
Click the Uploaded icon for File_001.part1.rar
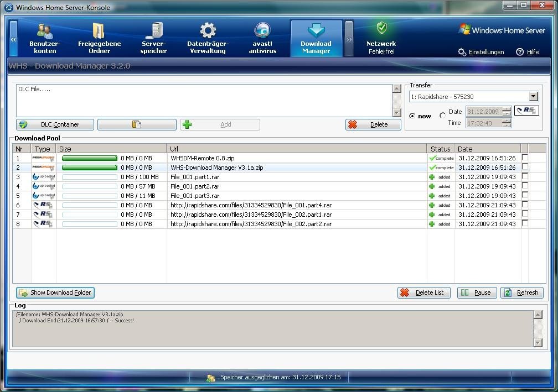tap(43, 176)
